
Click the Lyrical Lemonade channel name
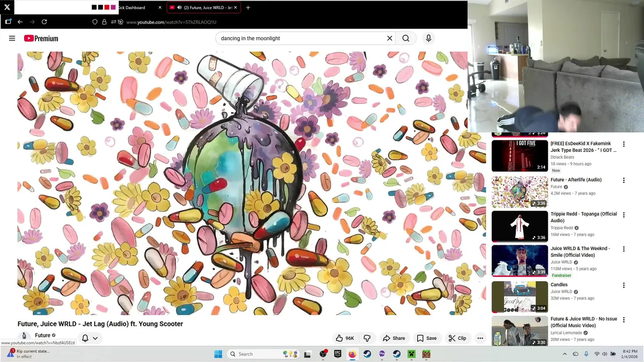[566, 333]
